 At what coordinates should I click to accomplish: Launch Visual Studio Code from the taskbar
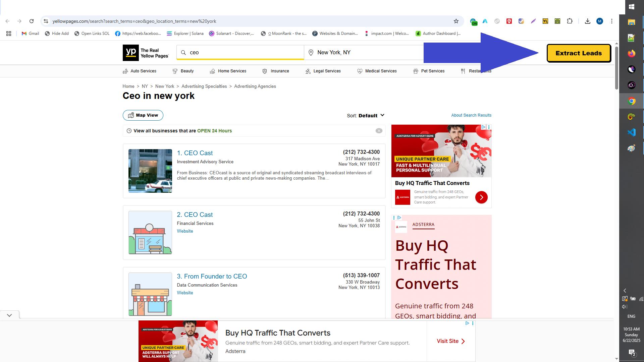tap(631, 132)
